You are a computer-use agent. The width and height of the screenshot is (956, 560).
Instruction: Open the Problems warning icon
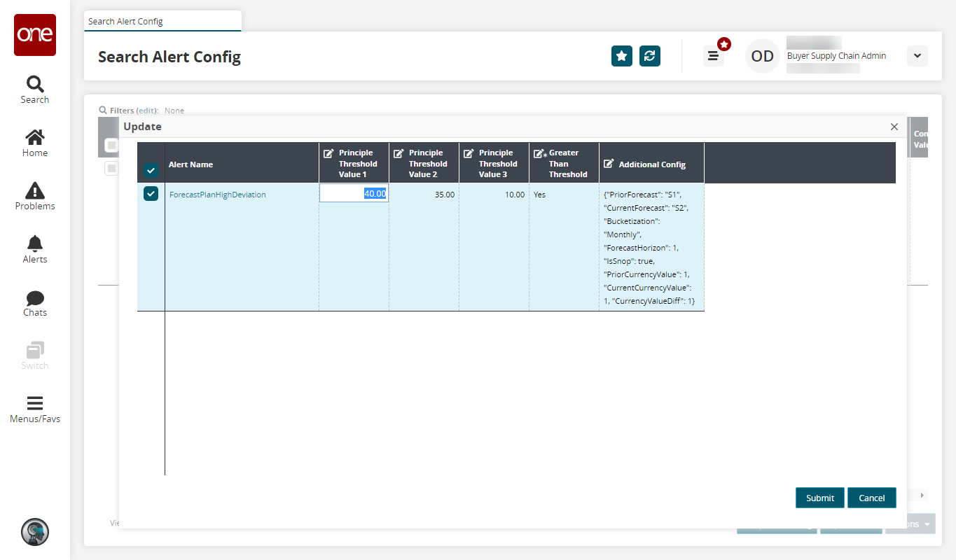[x=35, y=196]
